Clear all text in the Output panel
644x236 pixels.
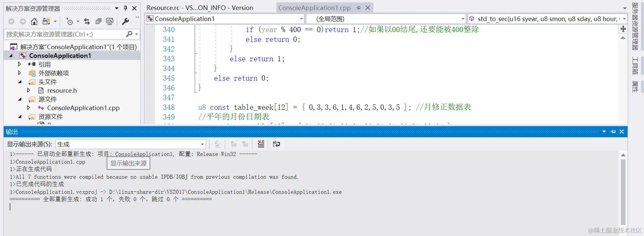261,144
